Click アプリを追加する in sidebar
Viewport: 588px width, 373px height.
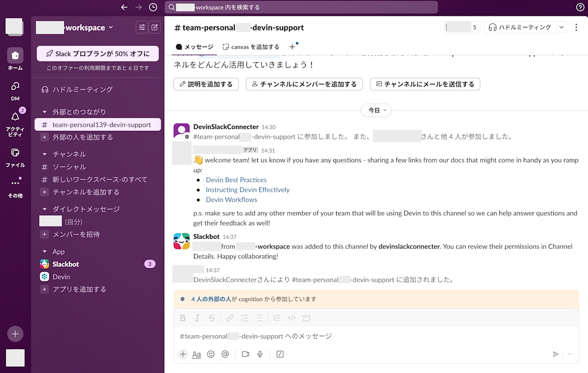tap(98, 289)
